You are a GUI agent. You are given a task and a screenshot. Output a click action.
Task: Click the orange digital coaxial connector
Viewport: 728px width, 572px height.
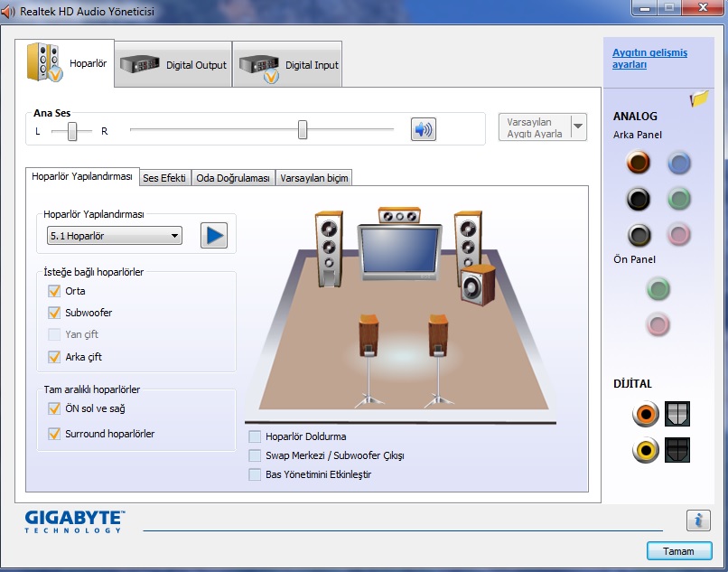[x=646, y=414]
